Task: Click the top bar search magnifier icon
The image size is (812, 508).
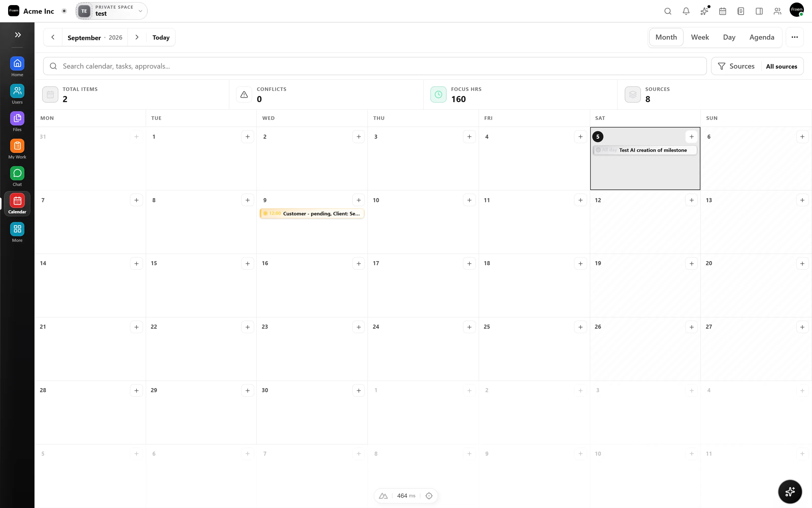Action: tap(668, 11)
